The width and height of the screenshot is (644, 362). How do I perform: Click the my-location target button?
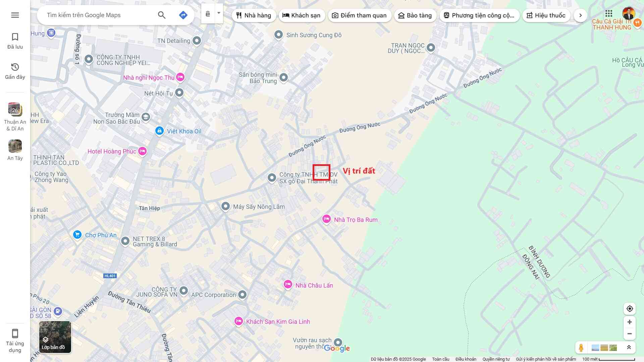pos(630,309)
